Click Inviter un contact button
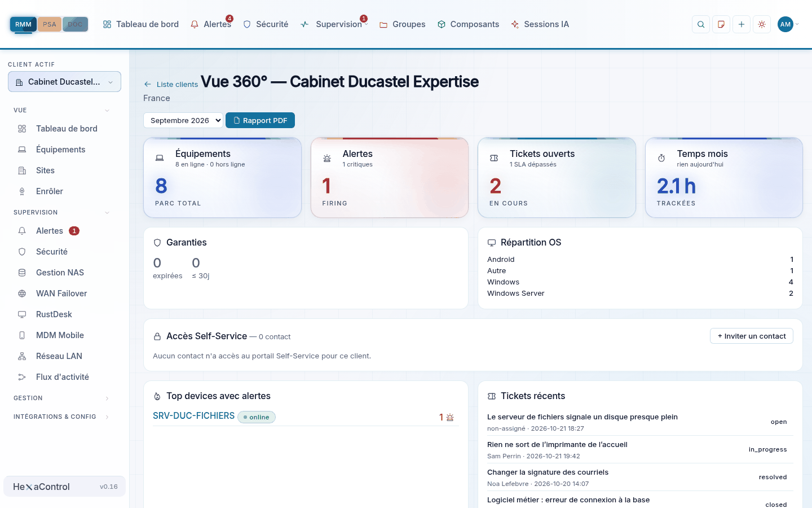This screenshot has height=508, width=812. click(752, 336)
